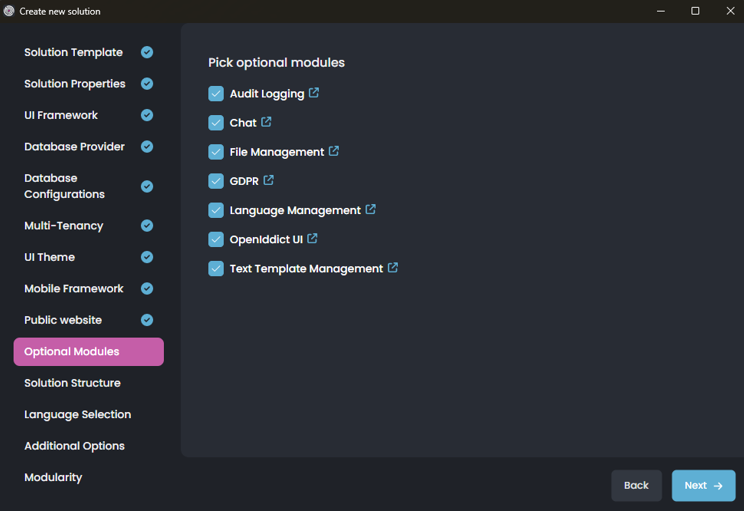
Task: Switch to the Language Selection step
Action: pyautogui.click(x=77, y=414)
